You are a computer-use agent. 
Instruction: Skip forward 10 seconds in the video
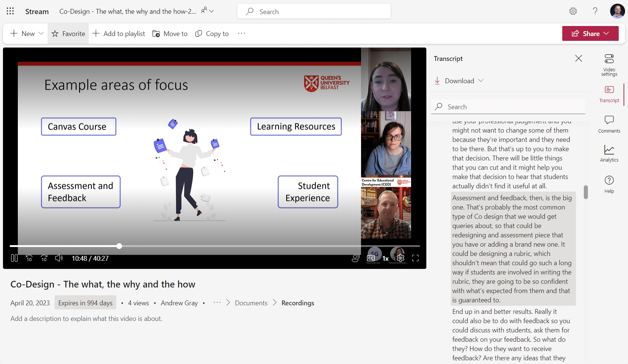44,258
